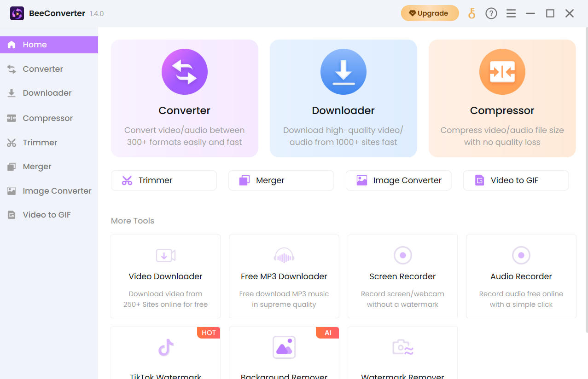The width and height of the screenshot is (588, 379).
Task: Open the help question mark icon
Action: click(491, 13)
